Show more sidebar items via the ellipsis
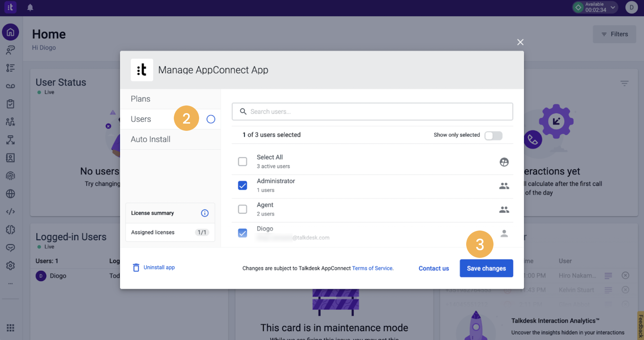Viewport: 644px width, 340px height. (10, 284)
